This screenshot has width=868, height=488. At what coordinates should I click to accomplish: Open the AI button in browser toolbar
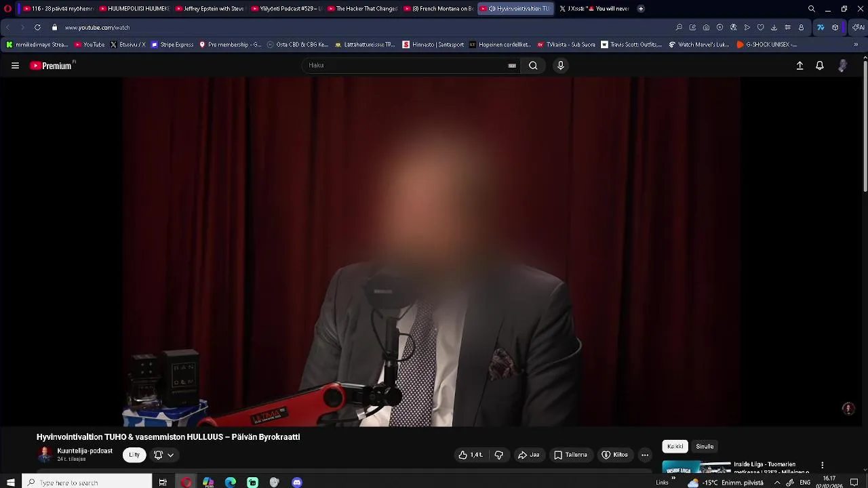pyautogui.click(x=858, y=27)
